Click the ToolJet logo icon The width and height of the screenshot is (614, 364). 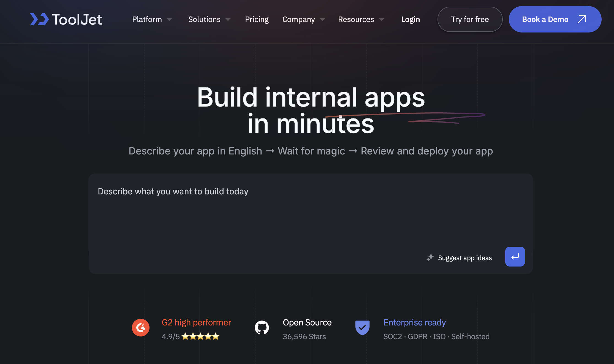point(39,19)
